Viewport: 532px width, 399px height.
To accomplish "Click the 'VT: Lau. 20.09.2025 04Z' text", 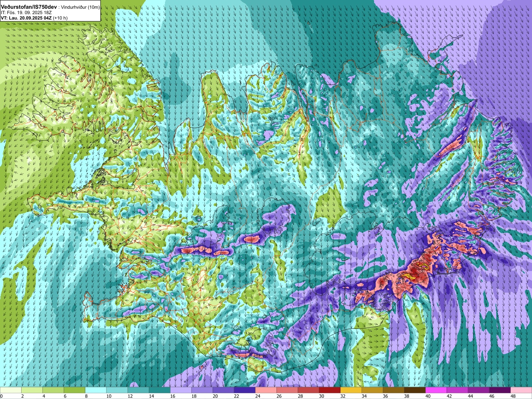I will point(26,18).
